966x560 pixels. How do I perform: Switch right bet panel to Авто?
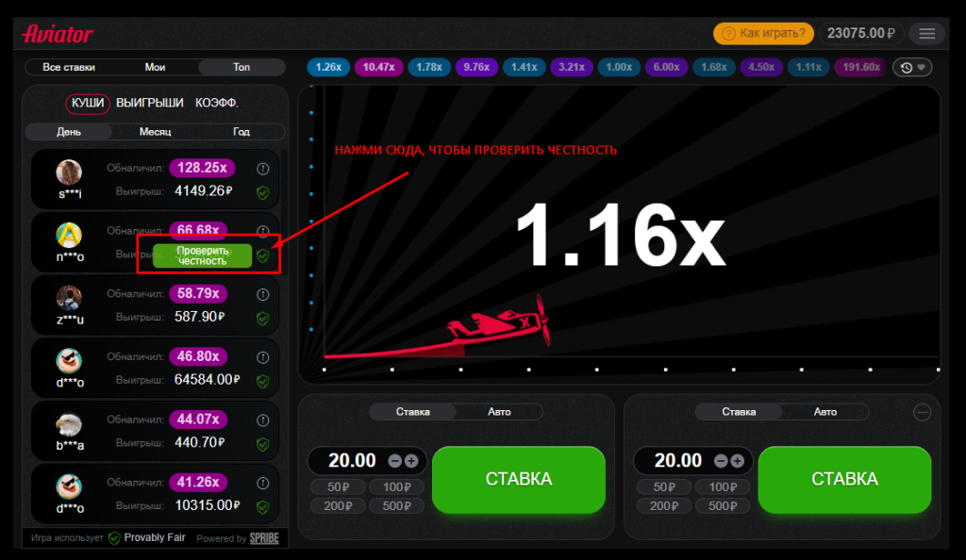coord(824,412)
